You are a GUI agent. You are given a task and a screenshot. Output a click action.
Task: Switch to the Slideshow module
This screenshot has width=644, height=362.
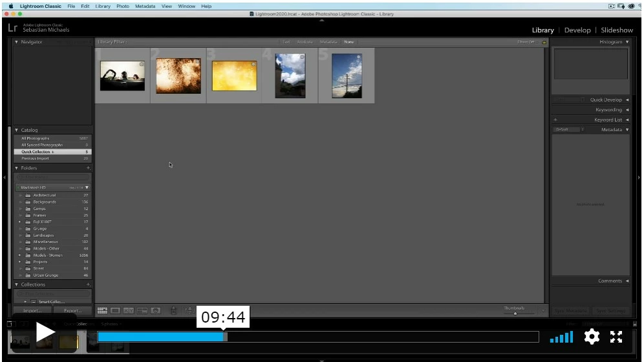(616, 30)
